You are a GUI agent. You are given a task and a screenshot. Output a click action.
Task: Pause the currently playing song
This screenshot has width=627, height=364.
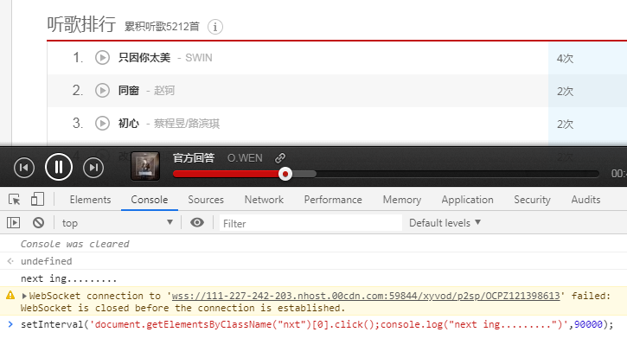point(59,167)
